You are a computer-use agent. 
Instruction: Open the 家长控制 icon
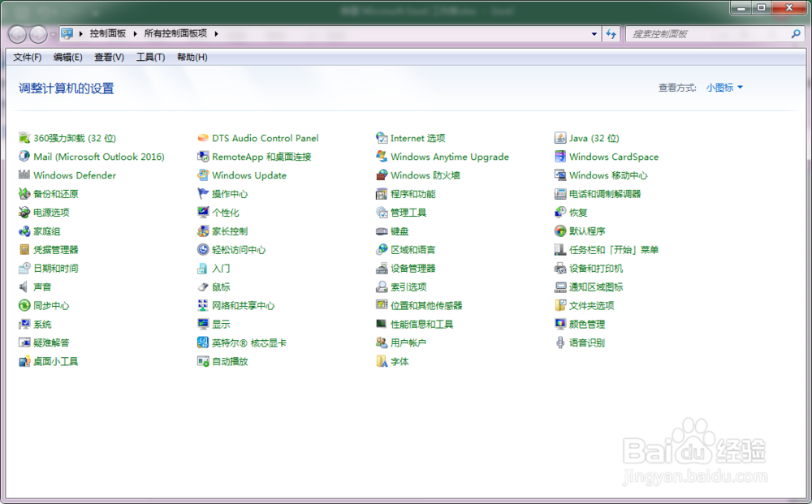(x=203, y=231)
